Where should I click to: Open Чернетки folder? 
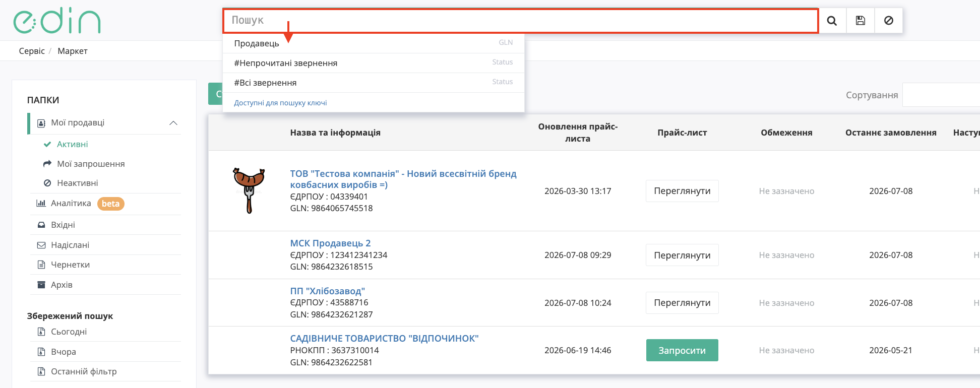click(x=70, y=265)
